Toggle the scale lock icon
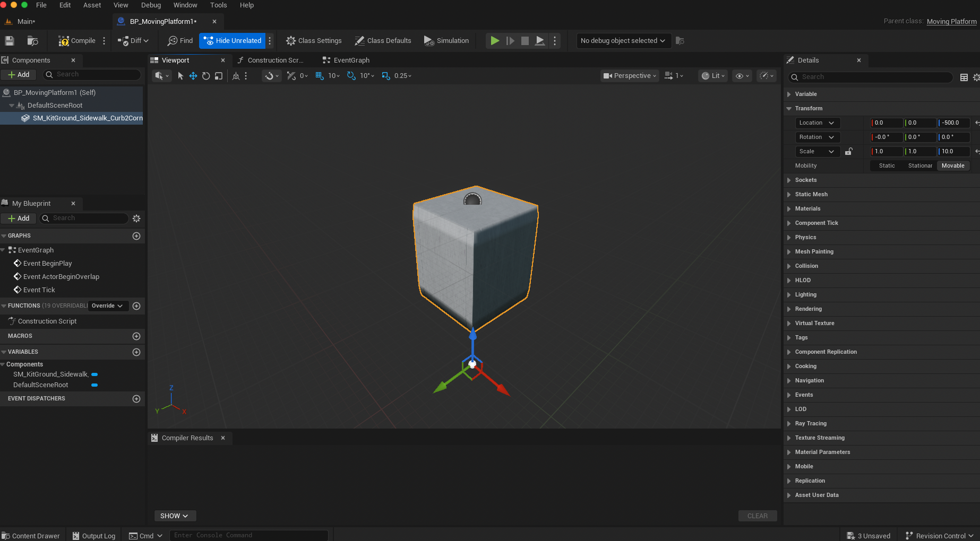Screen dimensions: 980x541 click(x=849, y=152)
